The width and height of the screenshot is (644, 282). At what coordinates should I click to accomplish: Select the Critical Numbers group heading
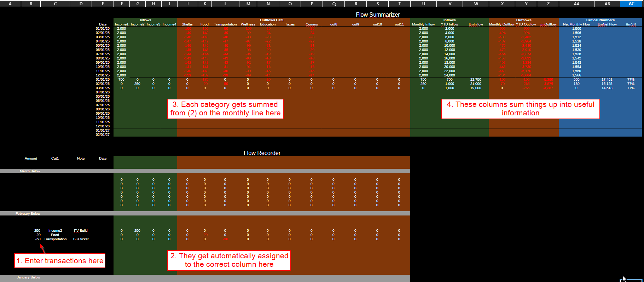tap(600, 20)
